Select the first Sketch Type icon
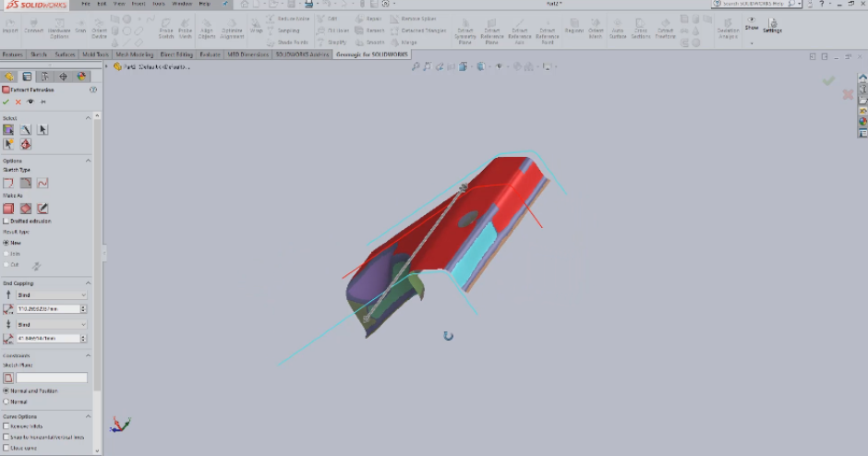 click(x=8, y=183)
